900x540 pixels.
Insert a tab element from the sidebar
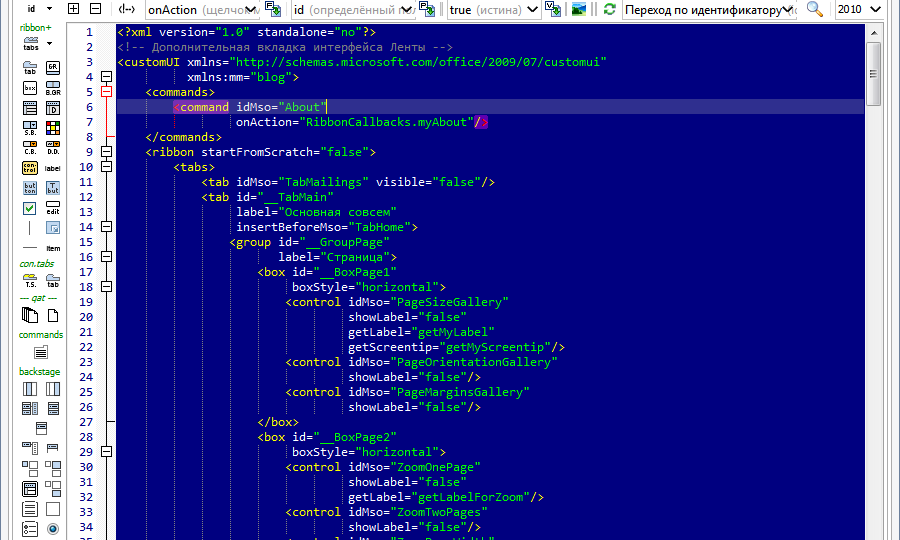(30, 68)
